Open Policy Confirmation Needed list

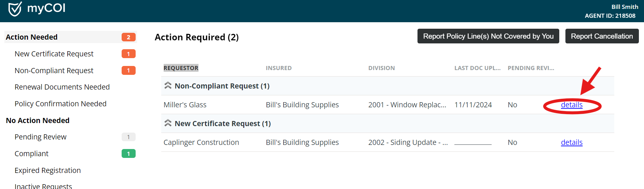pos(60,104)
